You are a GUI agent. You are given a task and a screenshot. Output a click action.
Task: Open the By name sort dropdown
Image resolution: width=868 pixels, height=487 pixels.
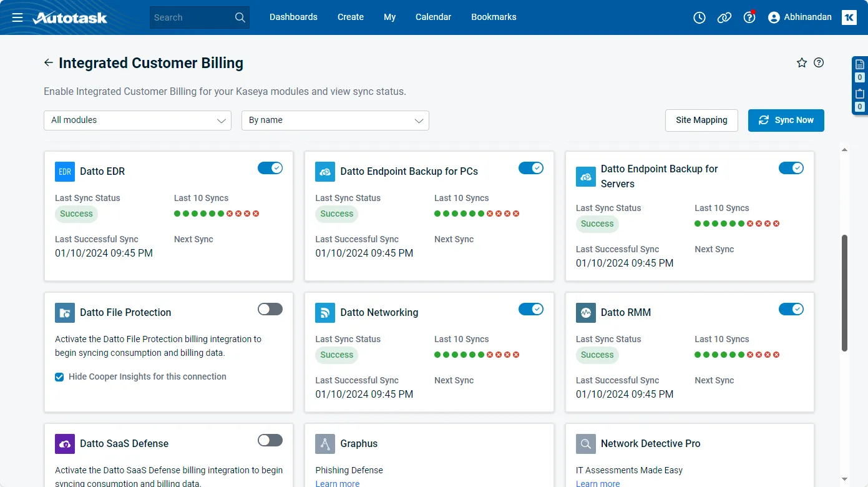(335, 121)
